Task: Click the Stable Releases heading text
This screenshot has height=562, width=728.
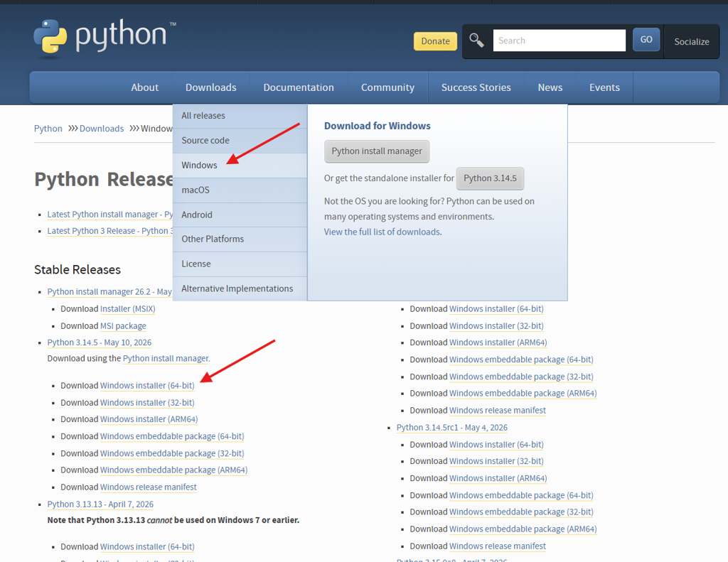Action: tap(77, 269)
